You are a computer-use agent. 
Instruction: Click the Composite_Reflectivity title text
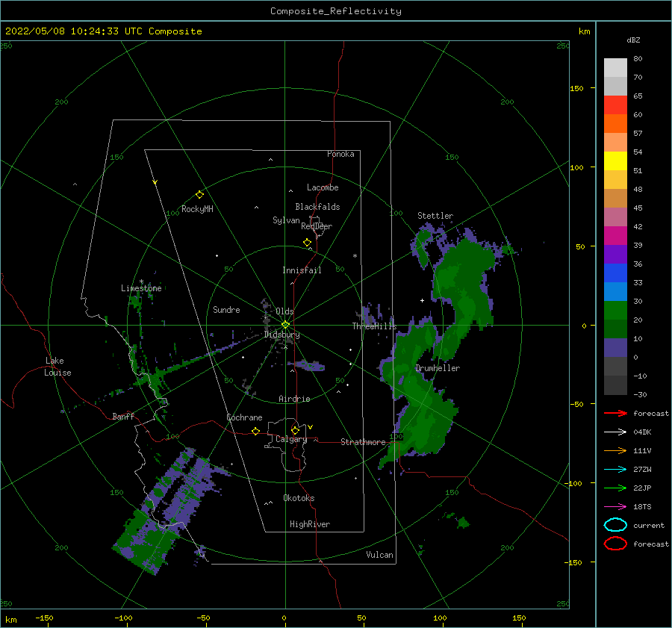pos(336,11)
